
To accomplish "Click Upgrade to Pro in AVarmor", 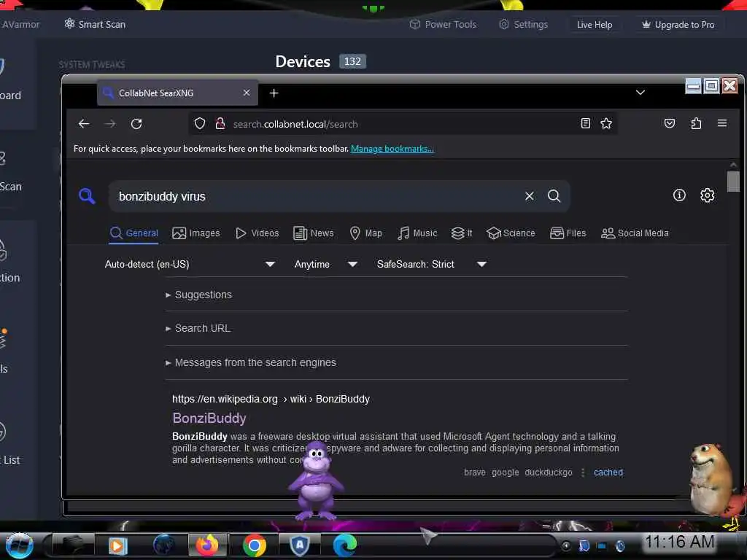I will click(x=678, y=25).
